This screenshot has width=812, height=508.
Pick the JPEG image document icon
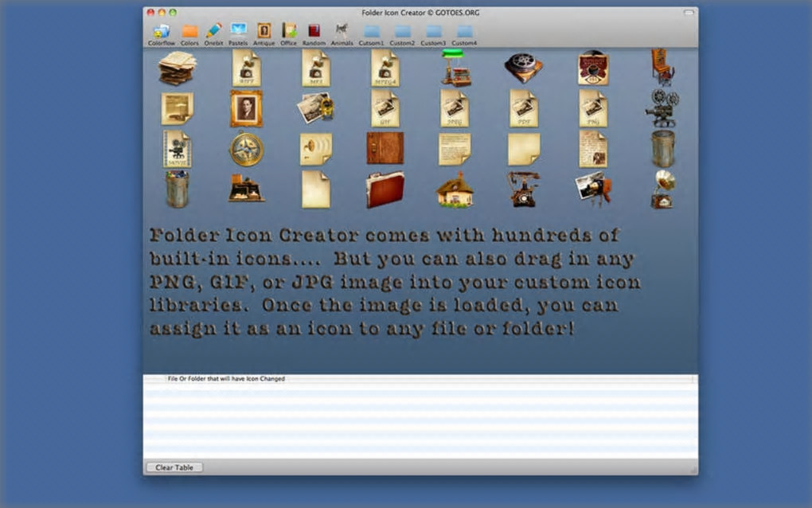click(x=455, y=108)
